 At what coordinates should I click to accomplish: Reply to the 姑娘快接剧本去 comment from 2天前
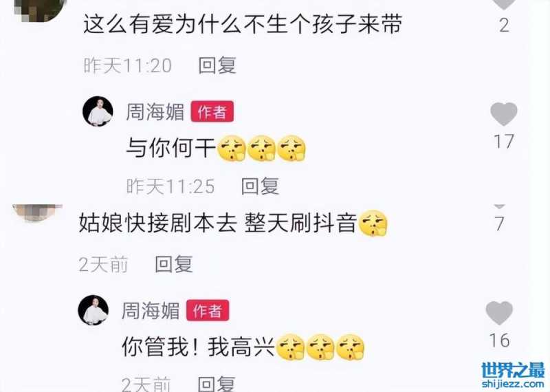174,264
